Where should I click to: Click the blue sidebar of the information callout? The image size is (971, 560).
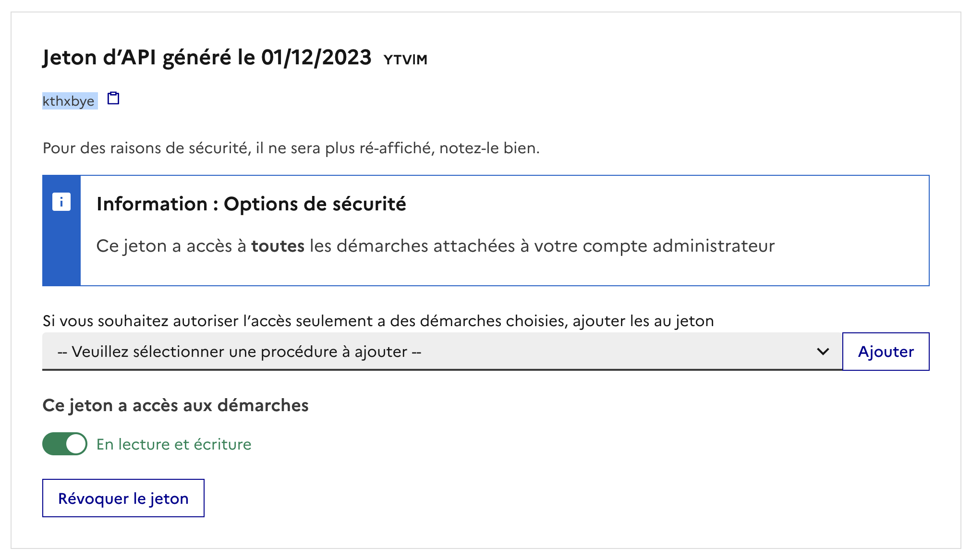coord(61,250)
